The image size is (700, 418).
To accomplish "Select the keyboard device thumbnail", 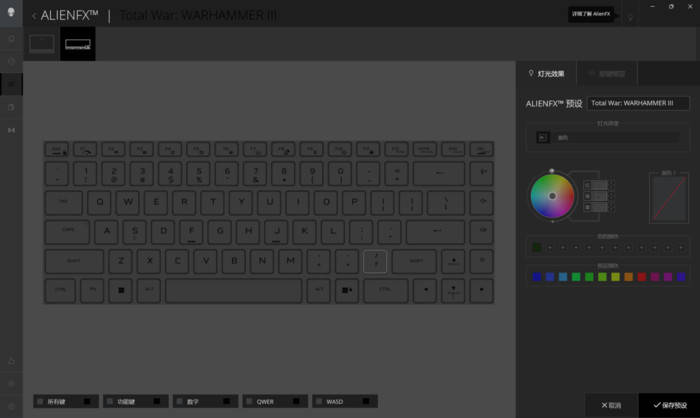I will 77,43.
